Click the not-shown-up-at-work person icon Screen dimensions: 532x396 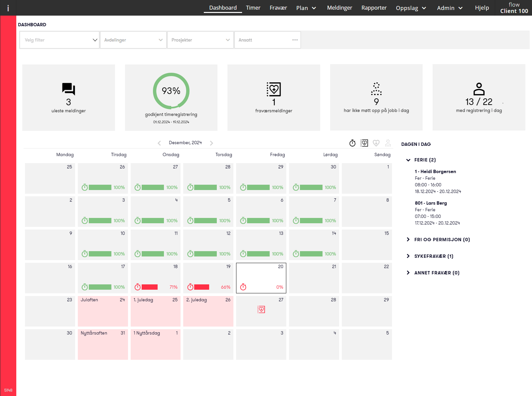tap(376, 89)
